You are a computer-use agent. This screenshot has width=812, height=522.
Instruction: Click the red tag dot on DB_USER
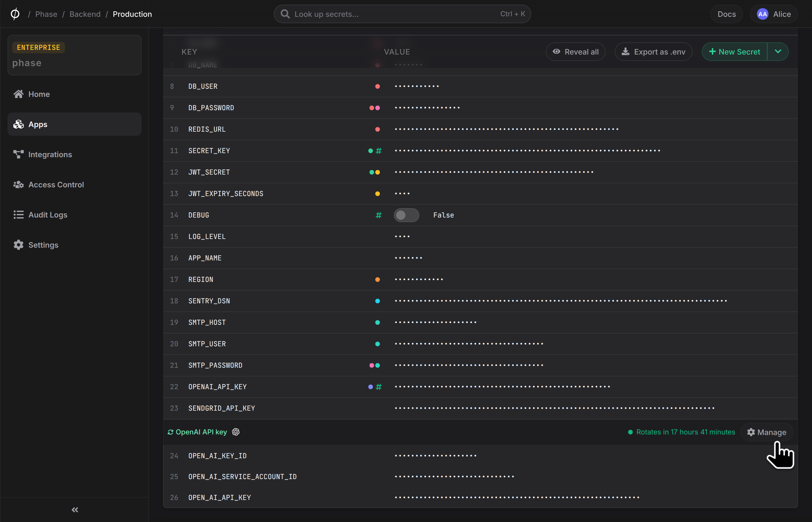point(377,86)
